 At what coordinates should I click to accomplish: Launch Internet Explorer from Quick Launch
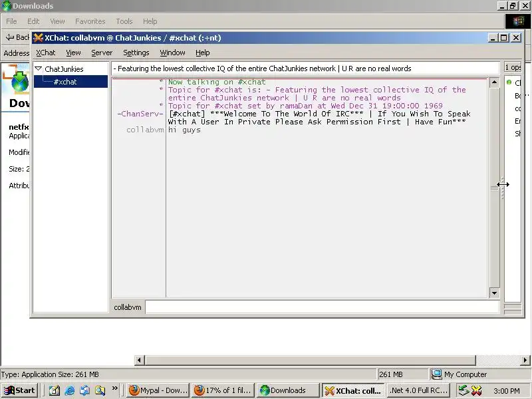point(70,390)
